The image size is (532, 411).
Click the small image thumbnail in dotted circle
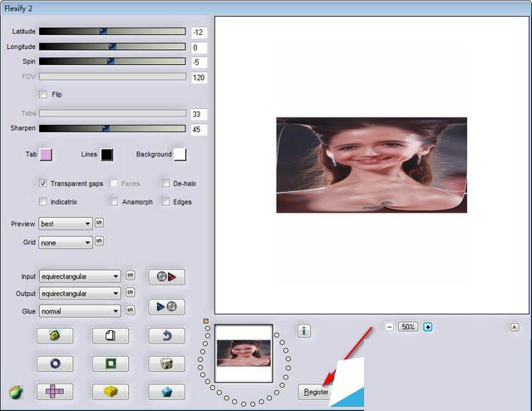(x=243, y=356)
